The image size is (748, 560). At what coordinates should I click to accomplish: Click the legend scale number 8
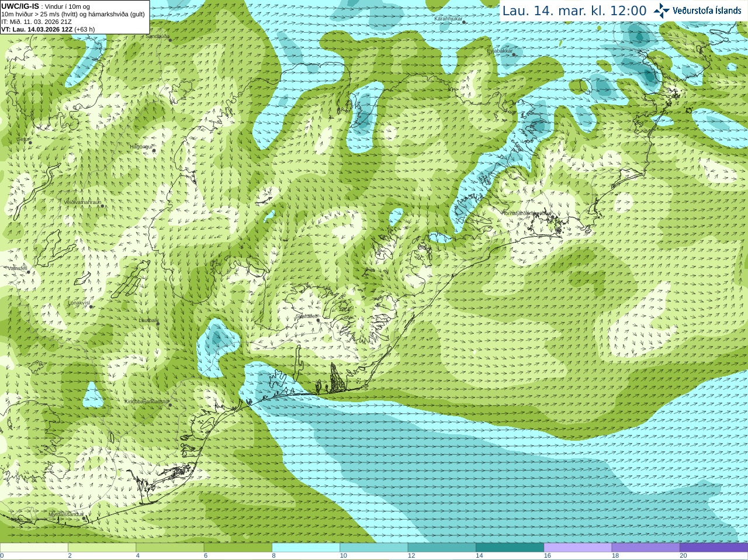coord(273,556)
